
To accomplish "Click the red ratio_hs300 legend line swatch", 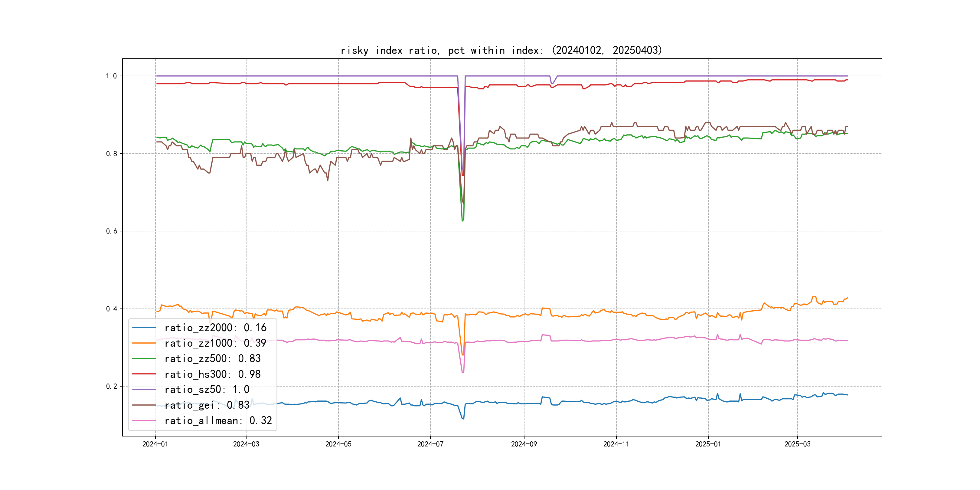I will tap(144, 374).
